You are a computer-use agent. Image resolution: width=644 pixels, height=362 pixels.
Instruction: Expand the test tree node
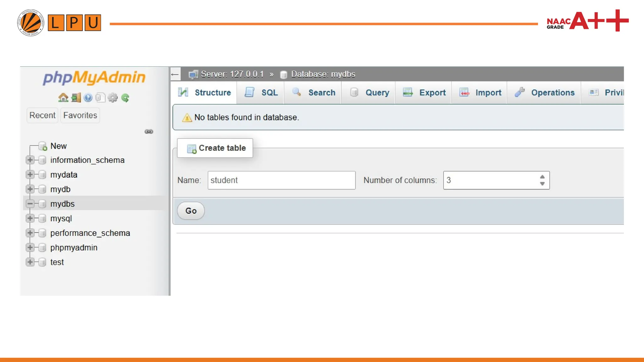click(x=30, y=262)
